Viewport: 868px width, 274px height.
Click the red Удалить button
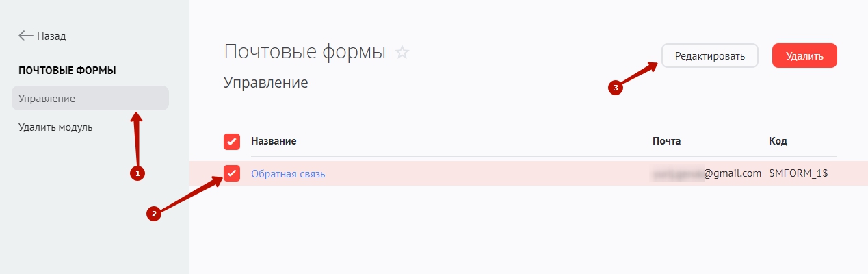pyautogui.click(x=804, y=55)
